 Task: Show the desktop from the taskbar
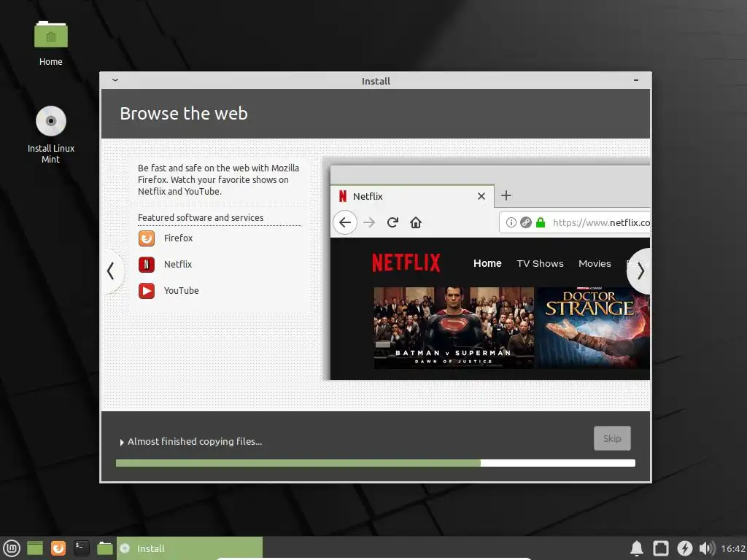pos(35,548)
